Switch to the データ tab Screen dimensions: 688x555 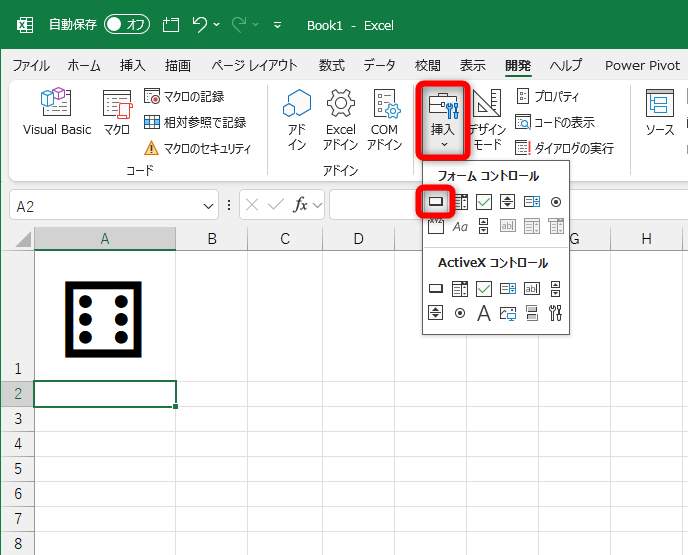point(380,65)
